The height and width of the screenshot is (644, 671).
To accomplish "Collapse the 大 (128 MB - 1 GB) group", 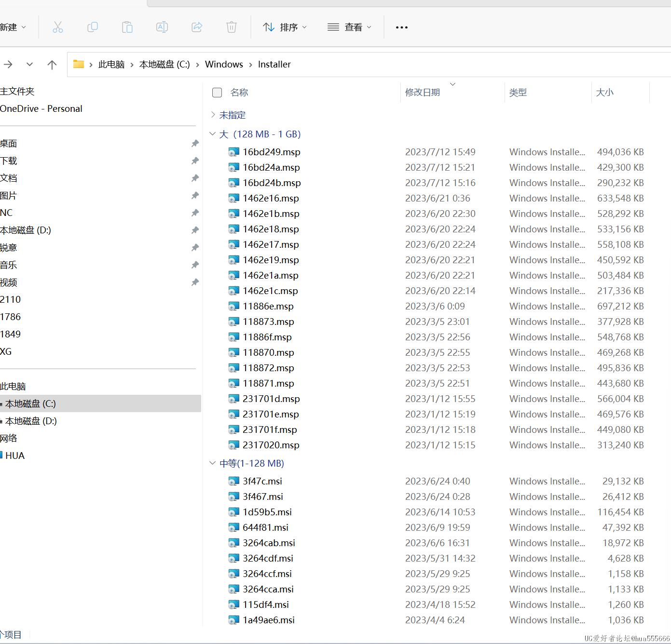I will tap(213, 134).
